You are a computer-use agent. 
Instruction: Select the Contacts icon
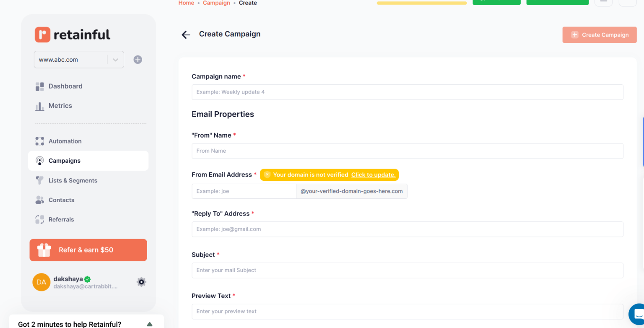pyautogui.click(x=39, y=200)
